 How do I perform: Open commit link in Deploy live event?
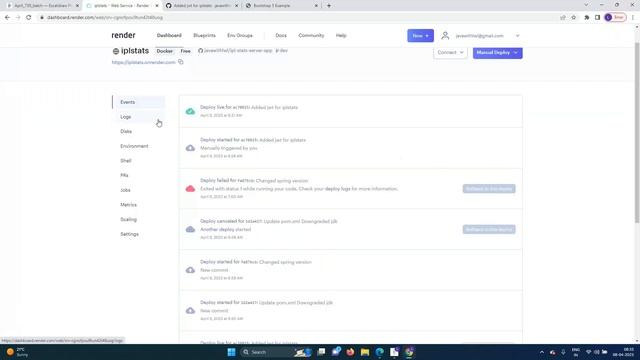point(242,107)
